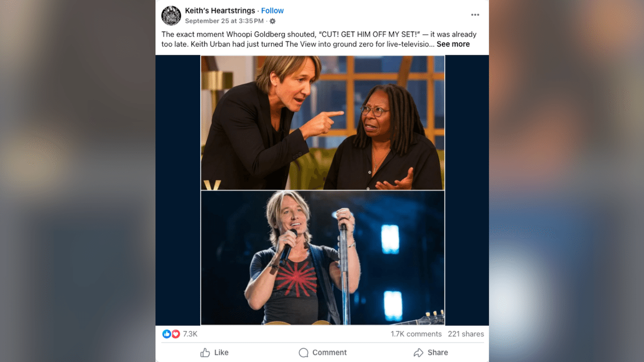Open the photo of Whoopi and Keith arguing
Viewport: 644px width, 362px height.
click(x=323, y=122)
